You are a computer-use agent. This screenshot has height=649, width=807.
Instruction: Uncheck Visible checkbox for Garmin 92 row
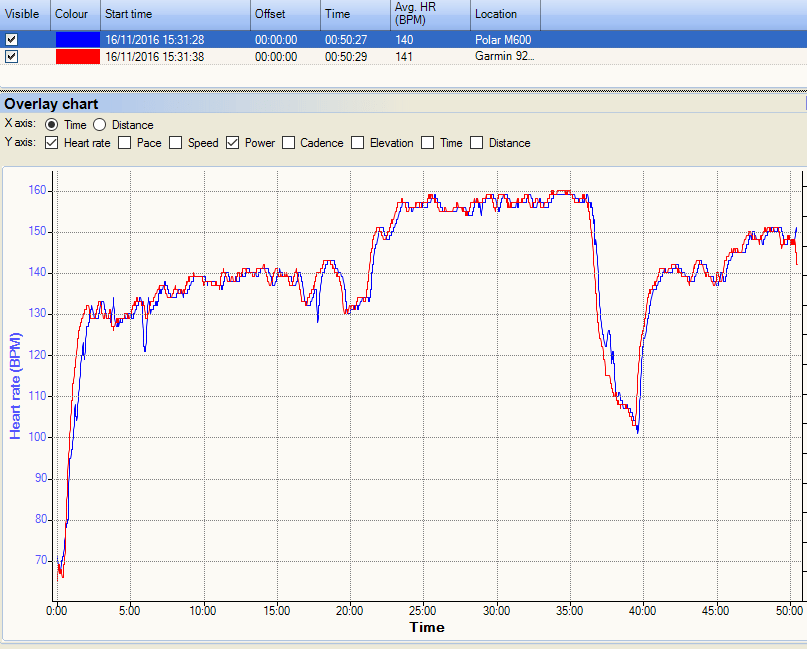[x=11, y=57]
